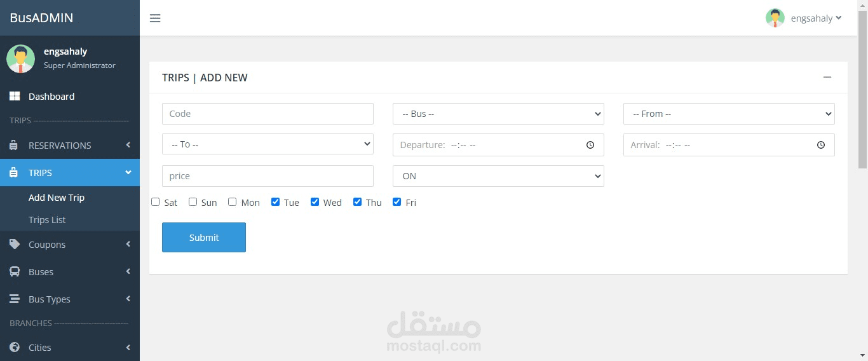Open the Arrival time picker clock icon

(821, 145)
